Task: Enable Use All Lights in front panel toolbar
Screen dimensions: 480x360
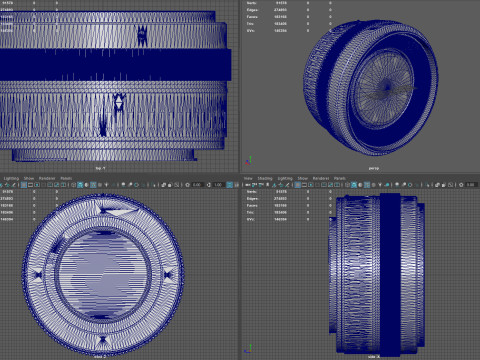Action: pos(106,184)
